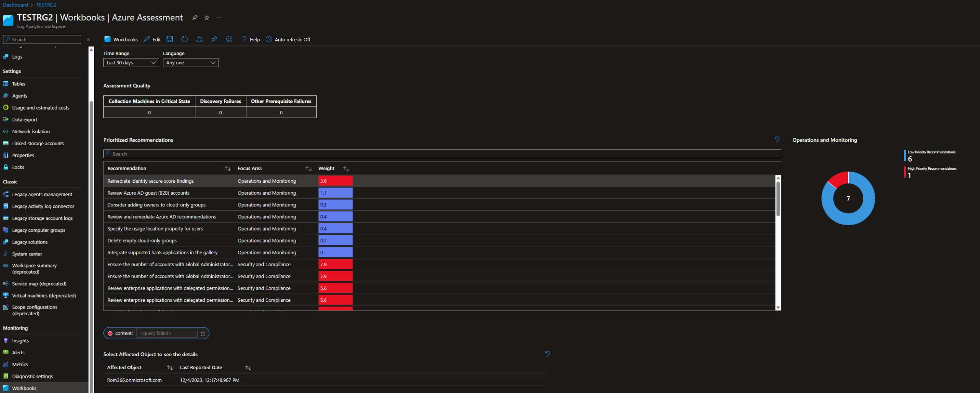Screen dimensions: 980x393
Task: Open the Save icon in the workbook toolbar
Action: point(170,39)
